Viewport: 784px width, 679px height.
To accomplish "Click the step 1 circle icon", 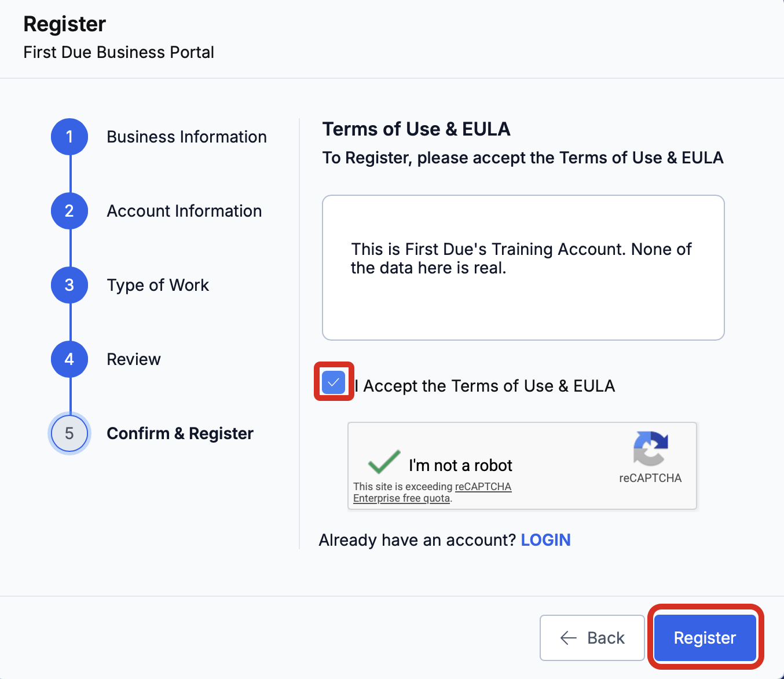I will pyautogui.click(x=69, y=137).
